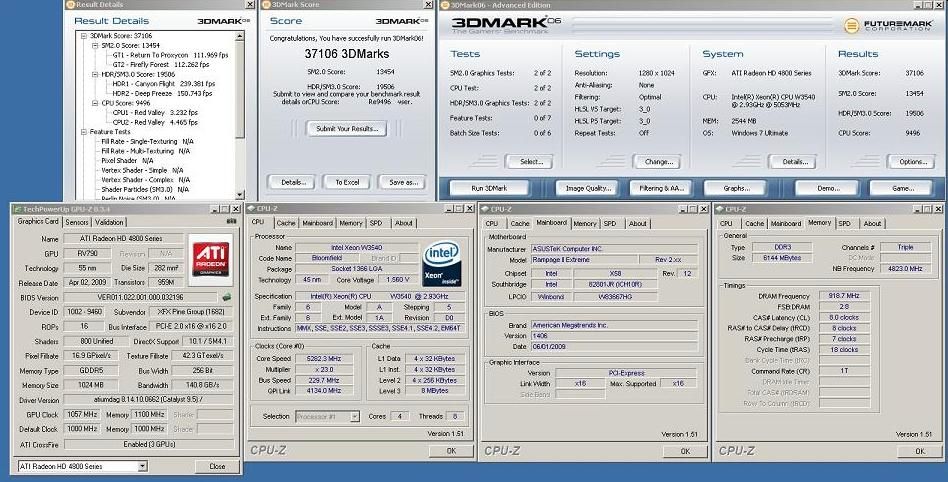948x482 pixels.
Task: Click the ATI Radeon logo in GPU-Z
Action: click(210, 259)
